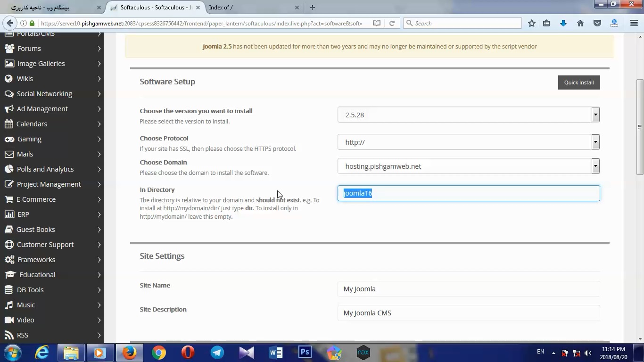This screenshot has width=644, height=362.
Task: Click the Project Management icon
Action: pos(8,184)
